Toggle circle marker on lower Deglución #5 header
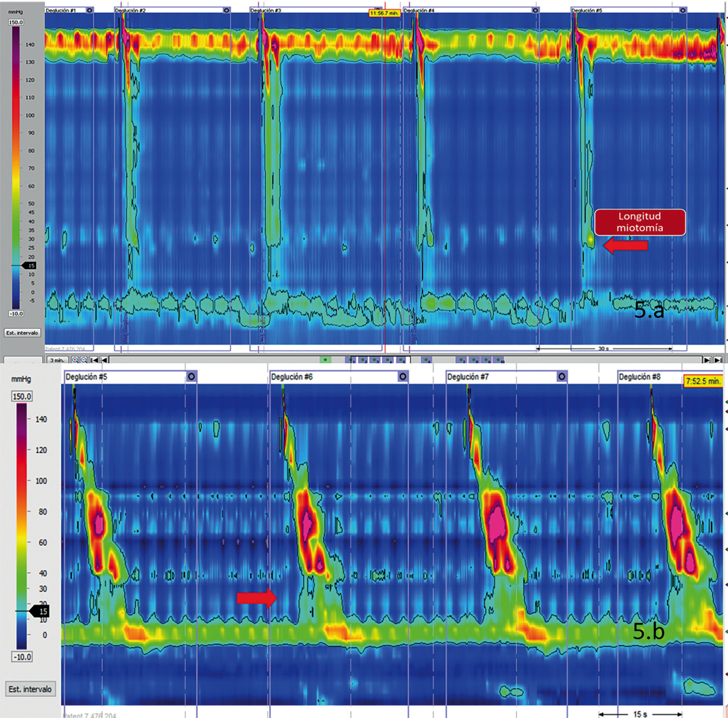Viewport: 728px width, 718px height. [x=191, y=376]
